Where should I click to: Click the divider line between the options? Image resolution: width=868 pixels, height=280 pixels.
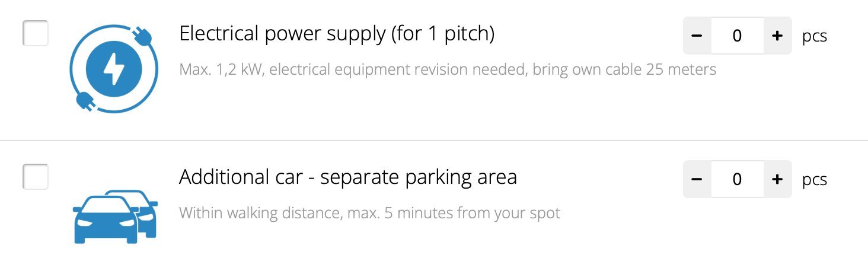(x=434, y=141)
